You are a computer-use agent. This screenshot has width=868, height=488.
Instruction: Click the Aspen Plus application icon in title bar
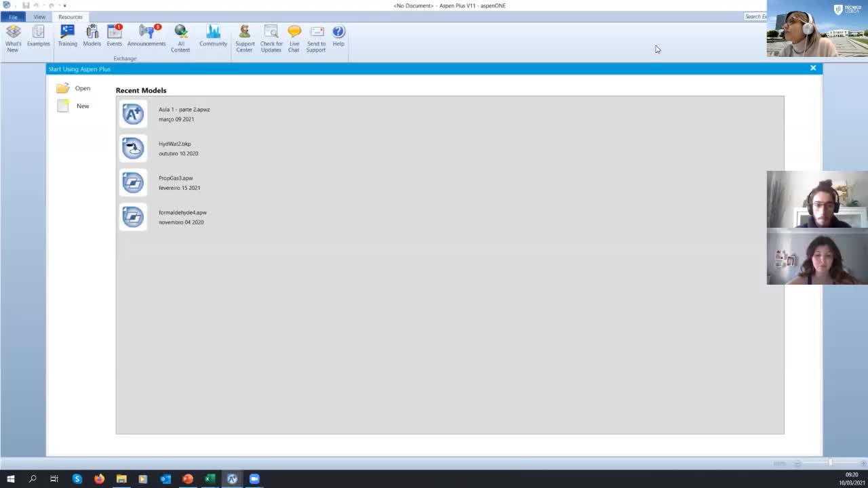(x=6, y=5)
